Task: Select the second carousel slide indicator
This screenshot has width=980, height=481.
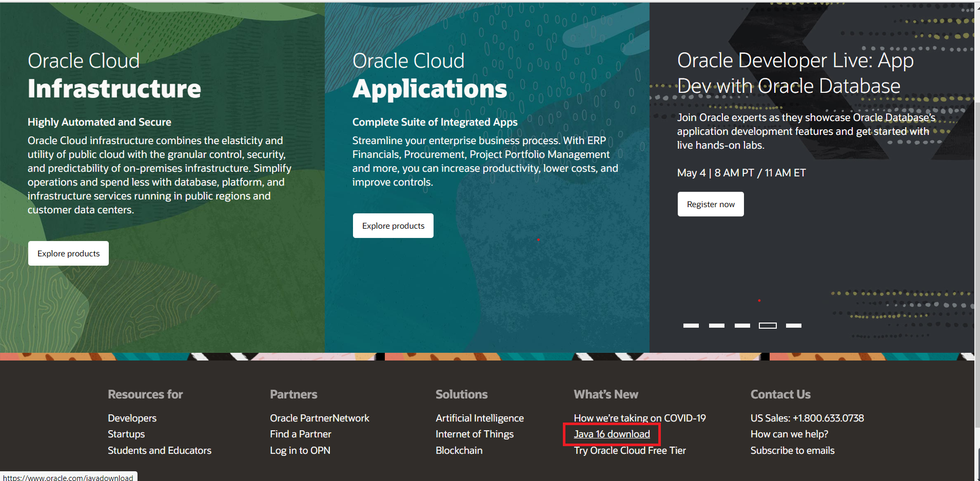Action: click(717, 326)
